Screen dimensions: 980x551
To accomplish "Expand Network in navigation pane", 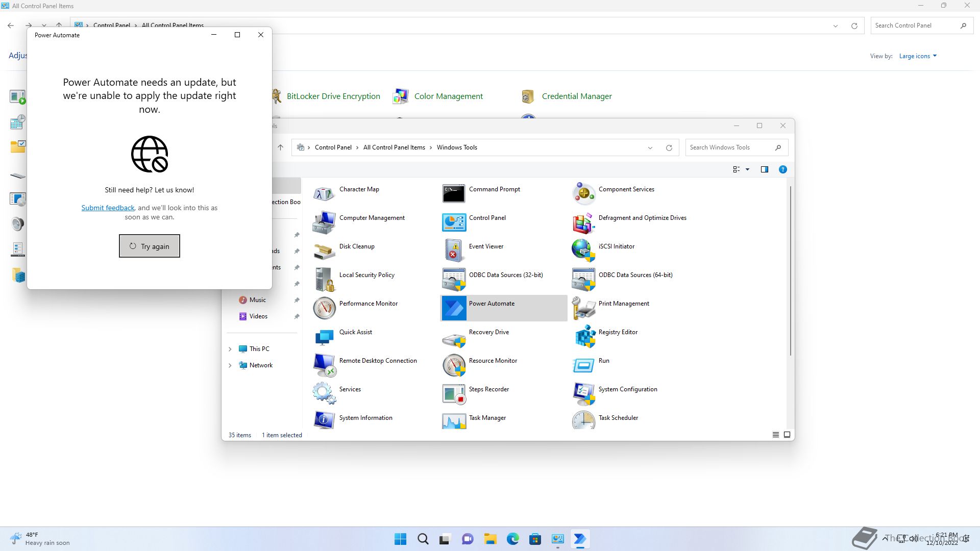I will click(230, 365).
